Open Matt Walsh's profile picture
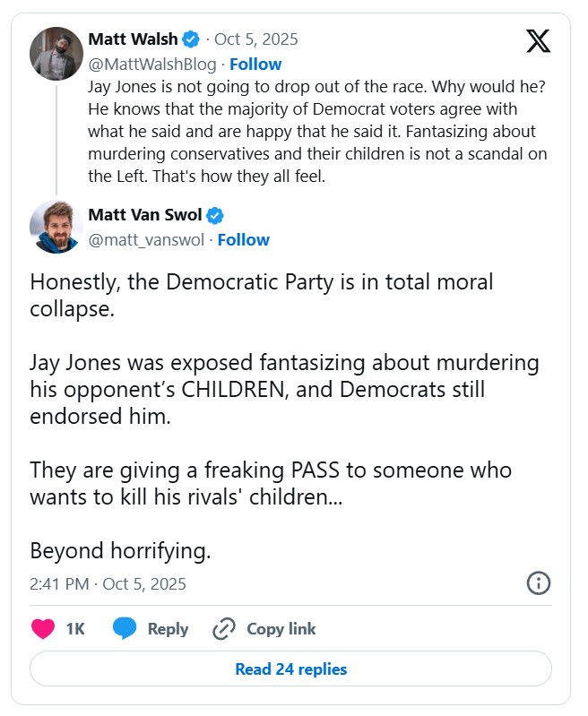 point(56,53)
